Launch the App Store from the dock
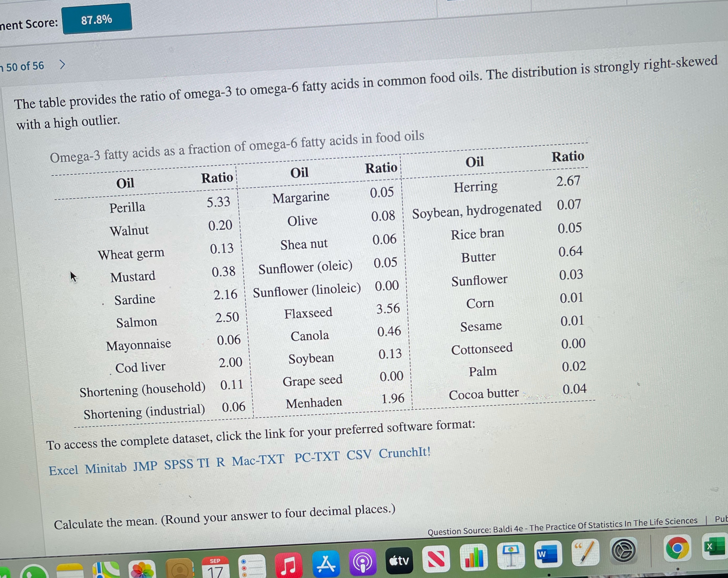The width and height of the screenshot is (728, 578). point(326,563)
